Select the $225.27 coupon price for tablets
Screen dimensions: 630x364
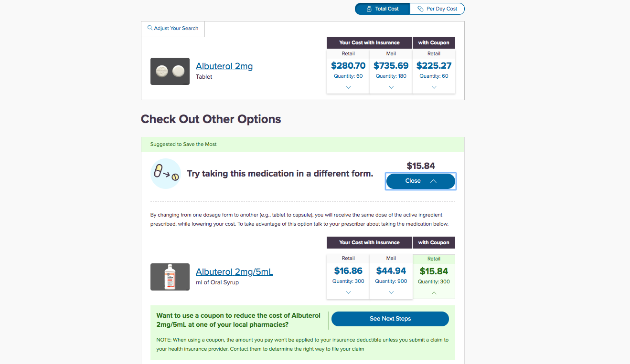(434, 66)
